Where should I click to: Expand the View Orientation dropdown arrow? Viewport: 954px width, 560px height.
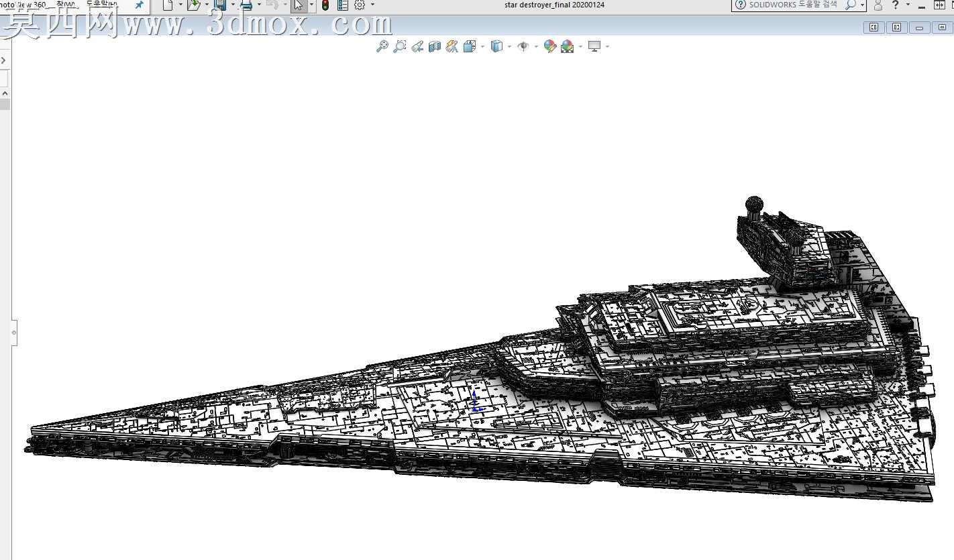pos(482,46)
